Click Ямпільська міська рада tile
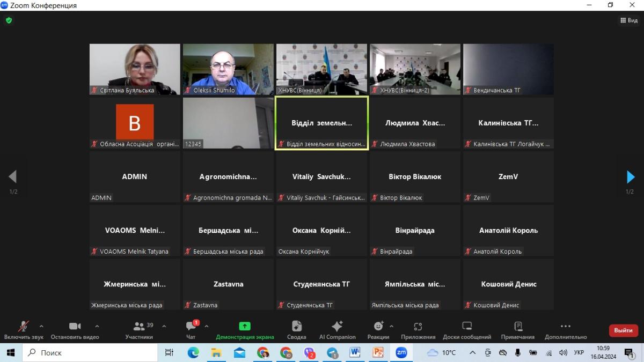Screen dimensions: 644x362 (415, 284)
